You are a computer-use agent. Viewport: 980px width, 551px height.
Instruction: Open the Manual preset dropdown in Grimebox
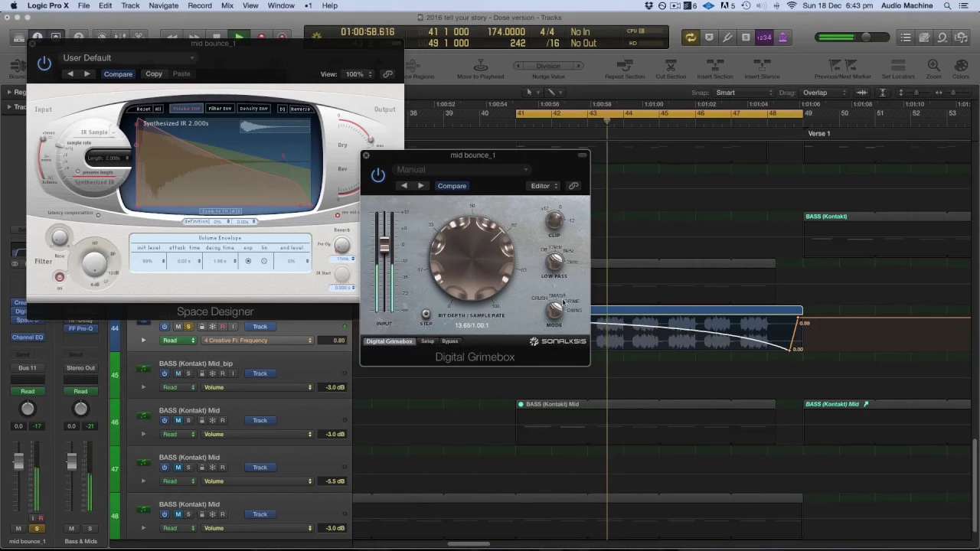pos(462,170)
